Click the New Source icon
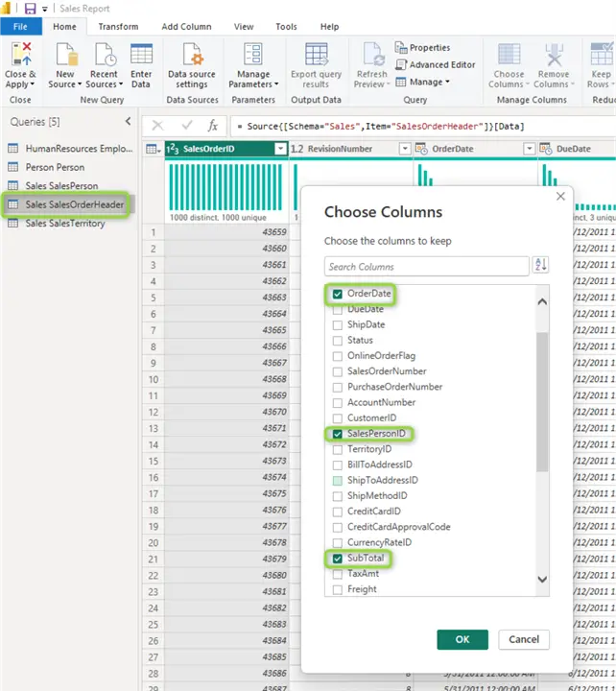The image size is (616, 691). click(x=66, y=55)
